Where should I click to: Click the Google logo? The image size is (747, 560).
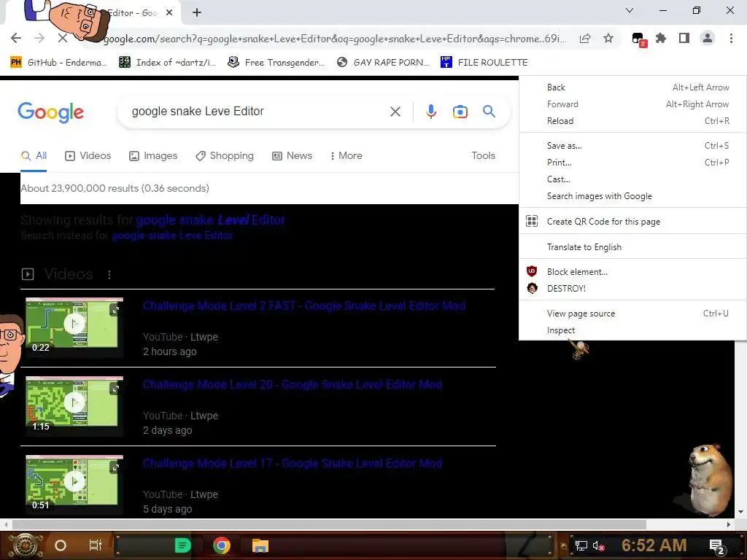(x=50, y=113)
